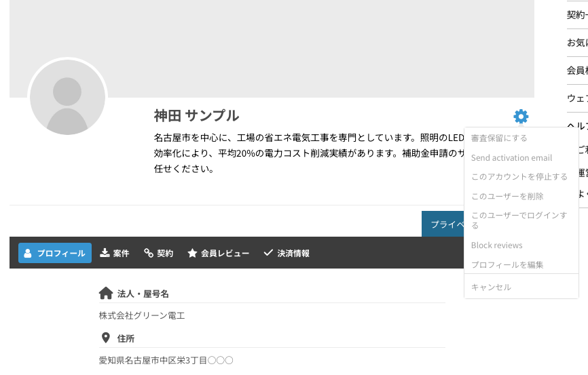The height and width of the screenshot is (375, 588).
Task: Click the location pin icon beside 住所
Action: click(106, 338)
